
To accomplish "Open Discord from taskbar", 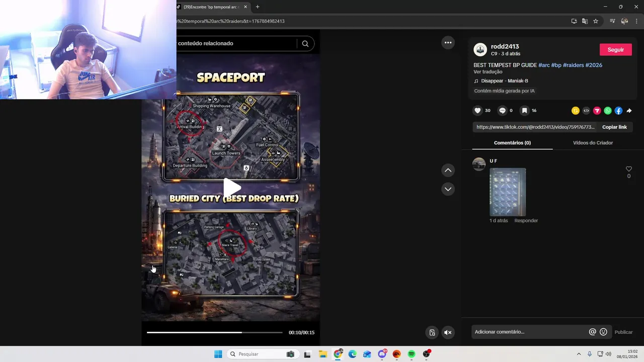I will click(382, 354).
